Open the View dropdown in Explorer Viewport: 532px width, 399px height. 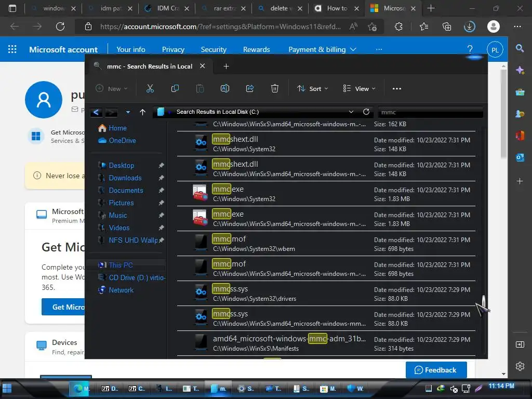[x=359, y=88]
